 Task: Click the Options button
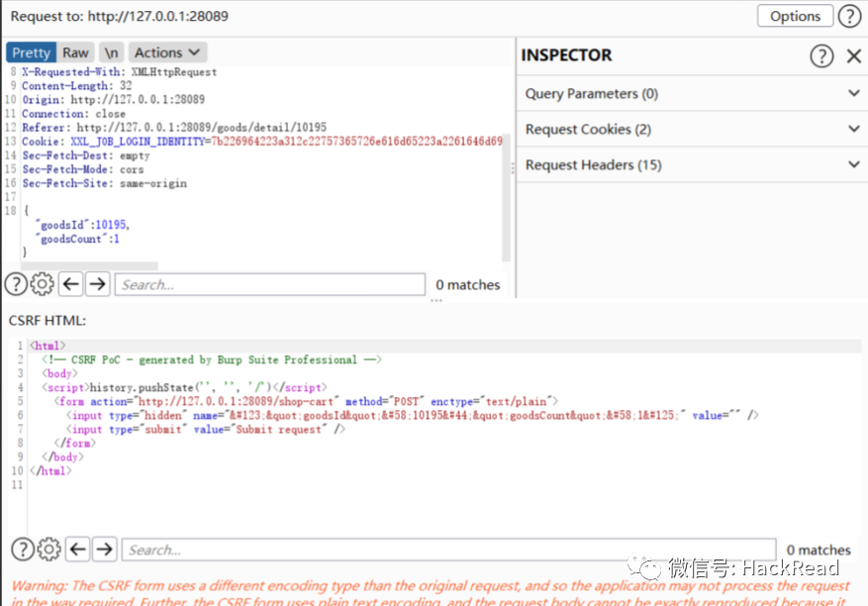pos(795,16)
